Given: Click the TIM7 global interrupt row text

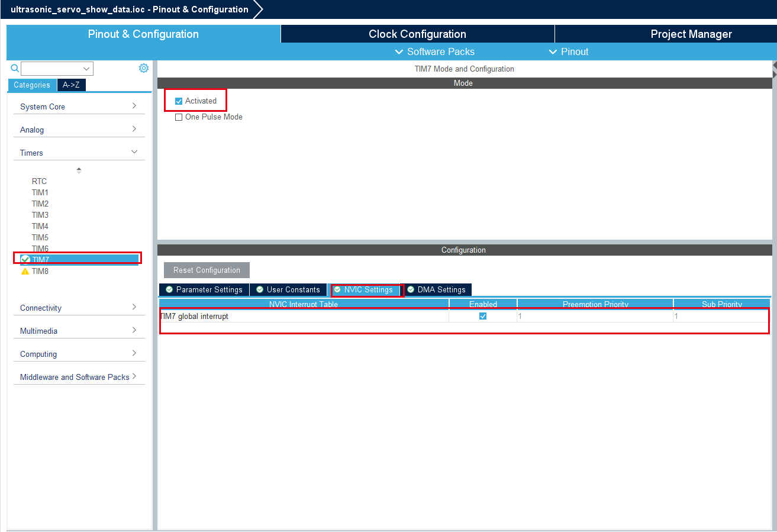Looking at the screenshot, I should point(194,317).
